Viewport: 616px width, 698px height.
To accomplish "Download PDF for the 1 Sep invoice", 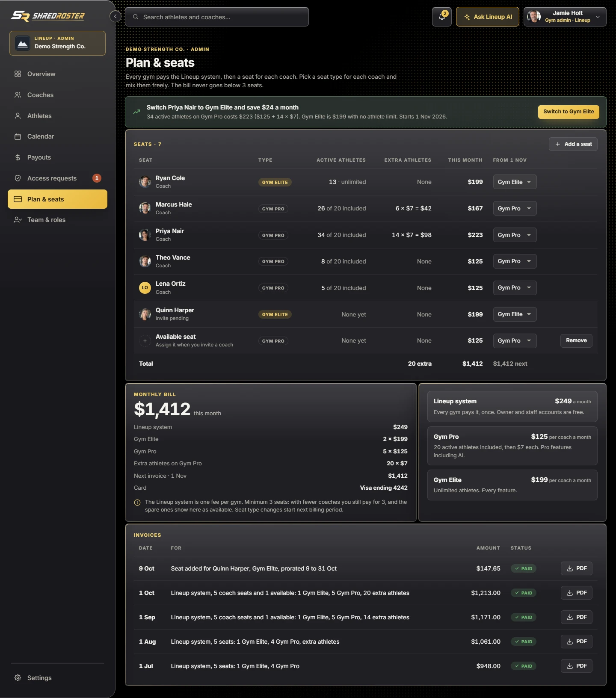I will [577, 617].
